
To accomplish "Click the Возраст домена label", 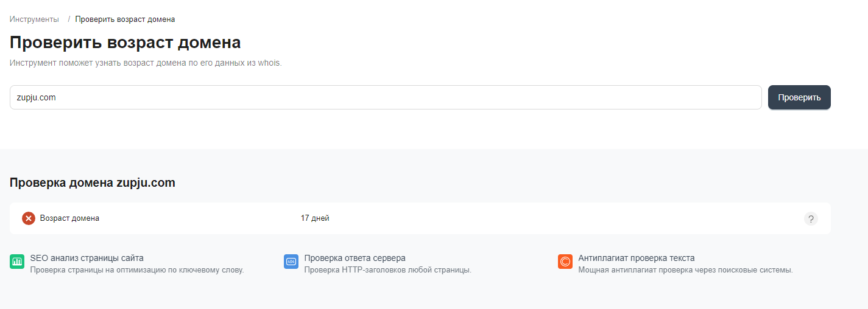I will click(x=69, y=218).
